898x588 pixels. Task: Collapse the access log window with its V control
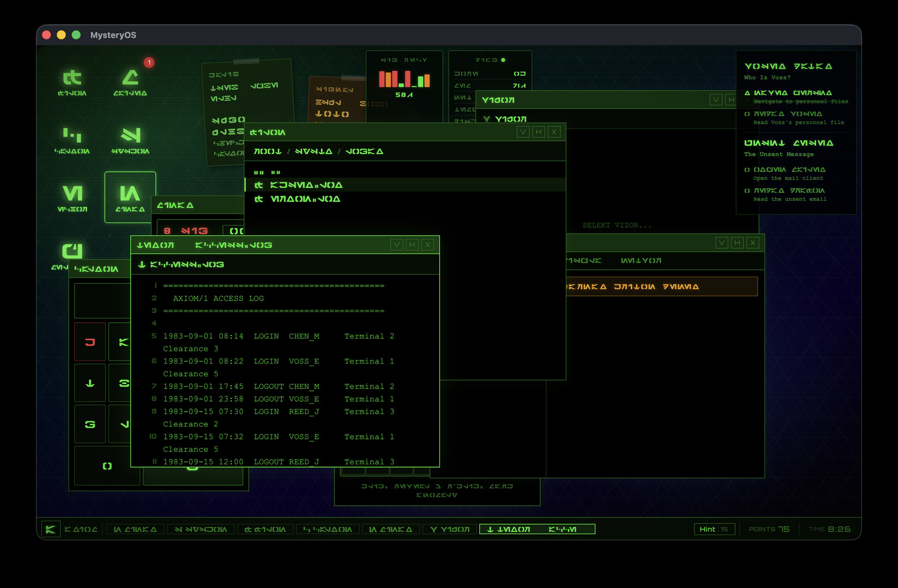(396, 245)
